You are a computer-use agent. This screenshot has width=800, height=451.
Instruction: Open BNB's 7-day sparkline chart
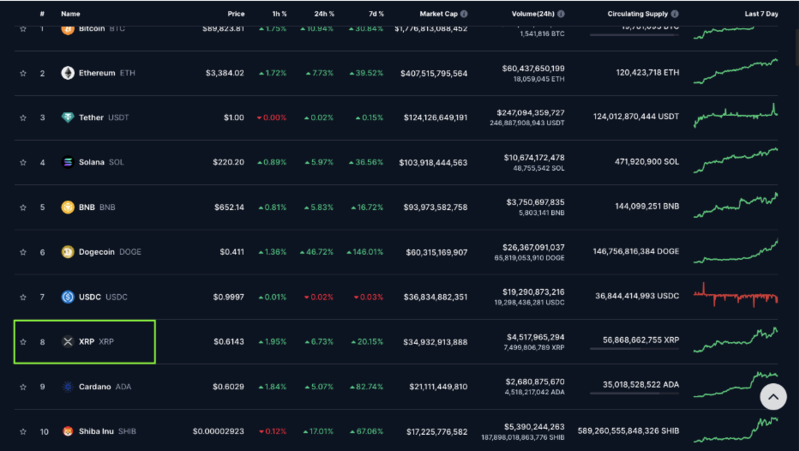(735, 205)
